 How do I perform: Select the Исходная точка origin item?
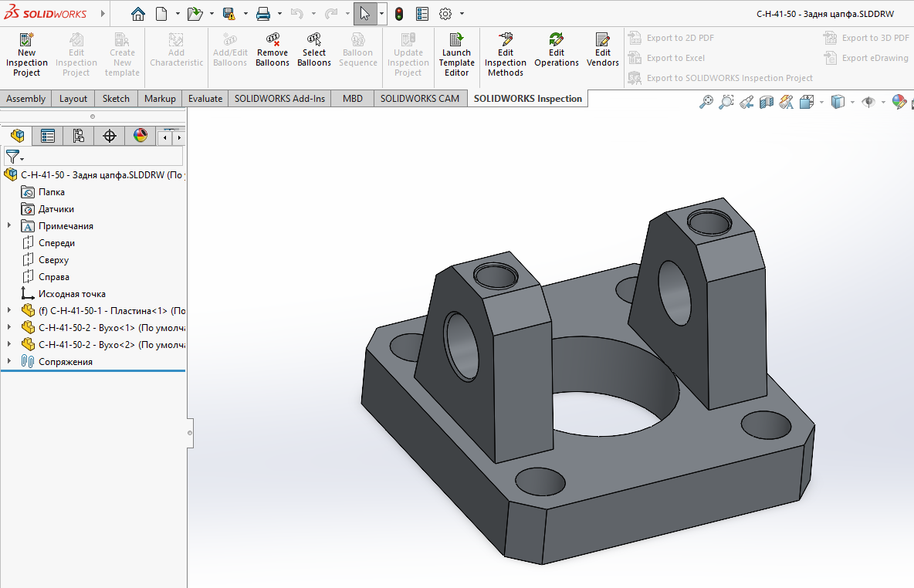tap(72, 294)
